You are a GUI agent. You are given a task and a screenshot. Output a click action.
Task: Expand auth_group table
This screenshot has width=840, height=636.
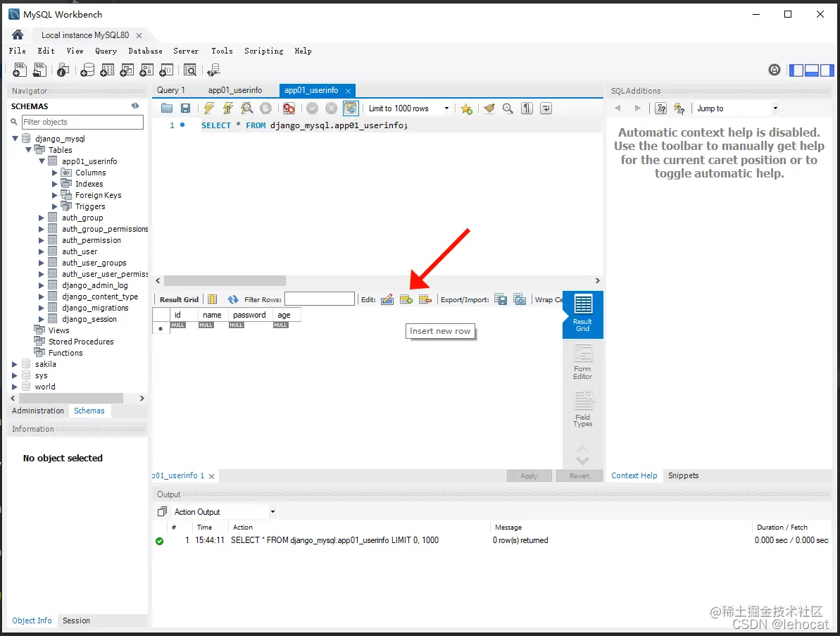[x=42, y=218]
